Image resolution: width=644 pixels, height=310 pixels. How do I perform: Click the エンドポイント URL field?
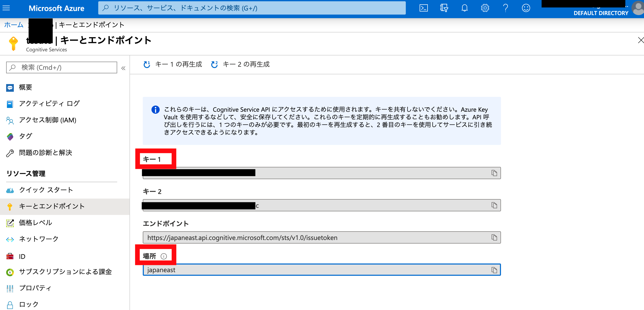coord(322,237)
